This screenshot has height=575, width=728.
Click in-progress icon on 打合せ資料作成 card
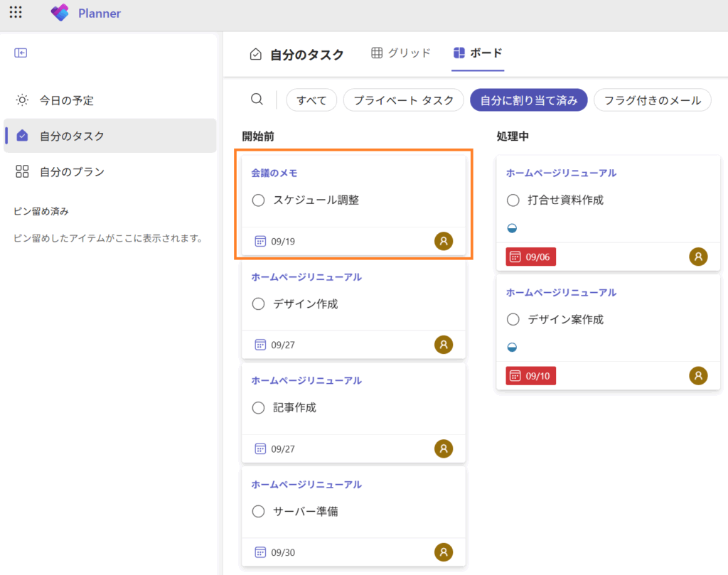pyautogui.click(x=512, y=228)
